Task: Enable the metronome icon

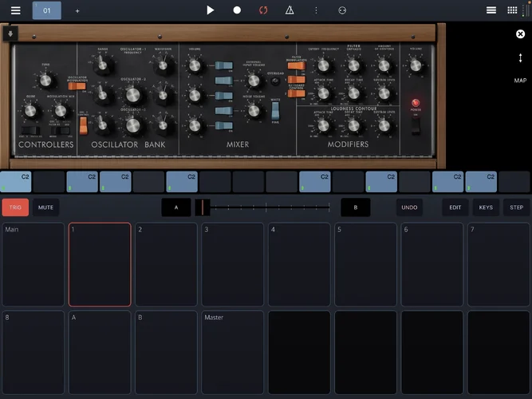Action: click(290, 10)
